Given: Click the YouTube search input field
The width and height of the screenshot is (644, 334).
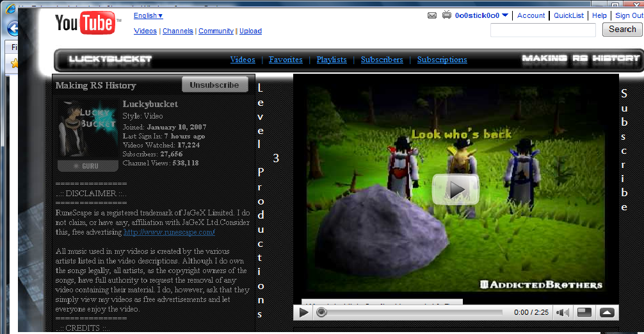Looking at the screenshot, I should 545,30.
